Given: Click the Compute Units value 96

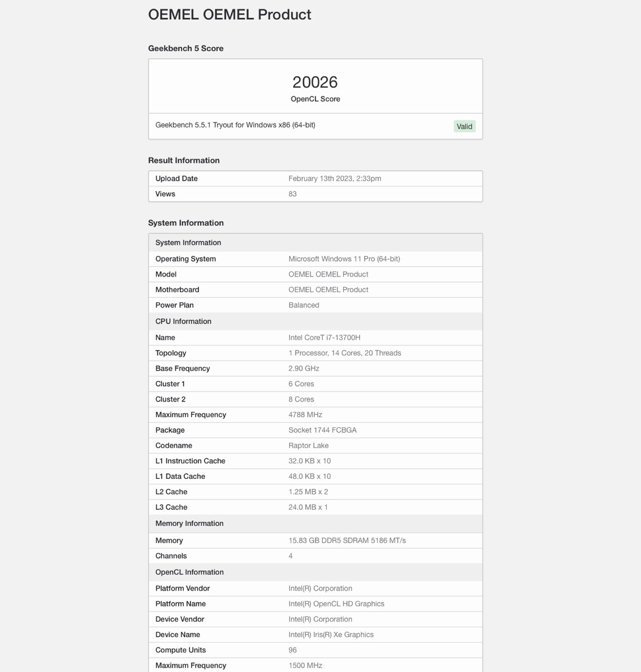Looking at the screenshot, I should [x=292, y=650].
